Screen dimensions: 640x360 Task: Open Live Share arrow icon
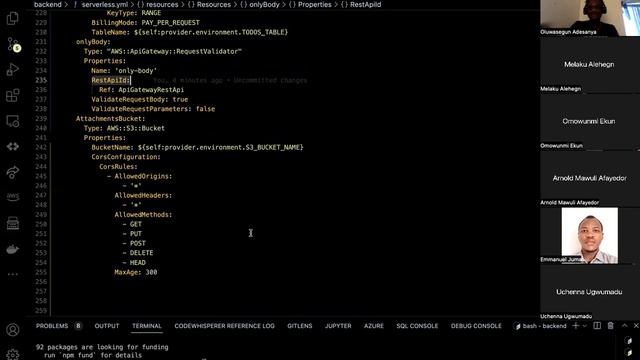pos(13,172)
